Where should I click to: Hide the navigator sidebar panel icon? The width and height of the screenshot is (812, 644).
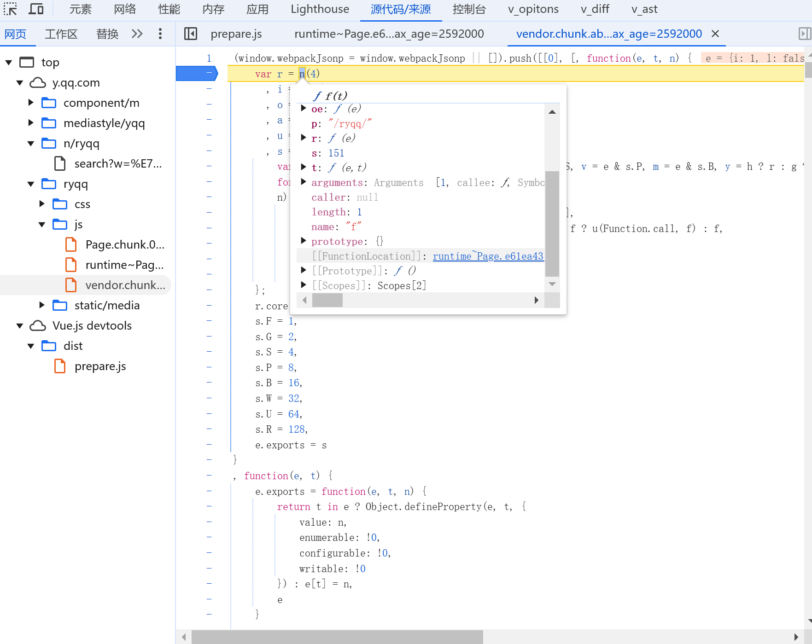tap(191, 34)
